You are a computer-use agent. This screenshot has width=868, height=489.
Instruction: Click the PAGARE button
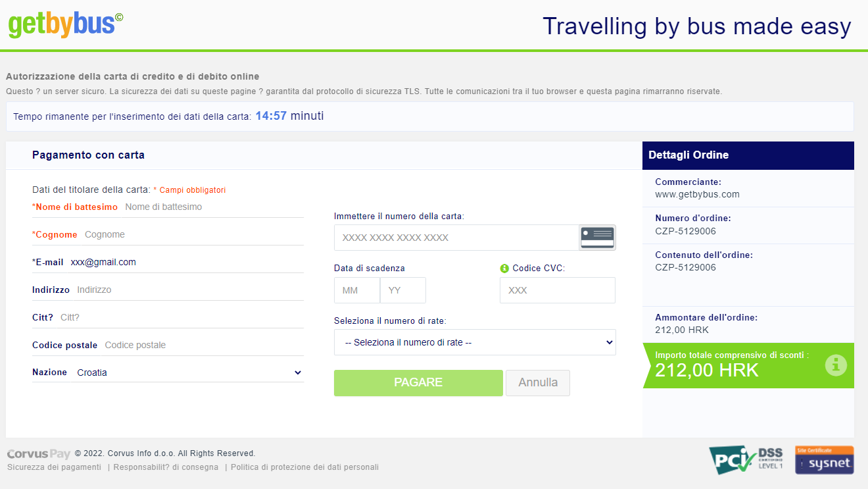tap(418, 382)
